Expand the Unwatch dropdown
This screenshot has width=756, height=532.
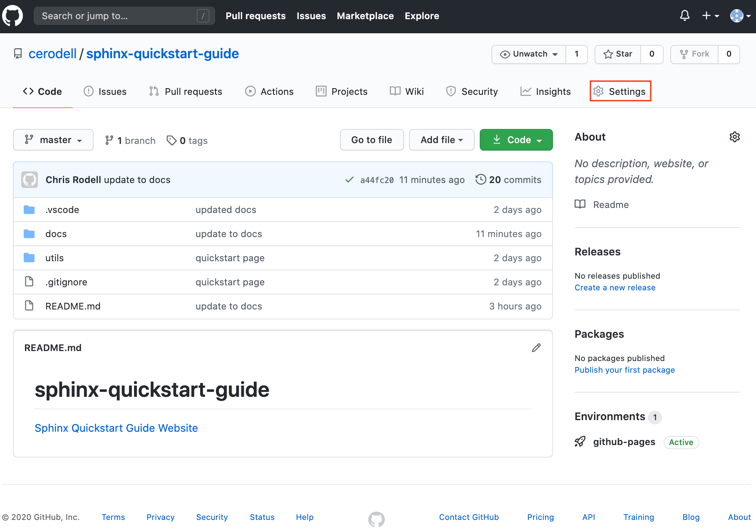tap(529, 54)
